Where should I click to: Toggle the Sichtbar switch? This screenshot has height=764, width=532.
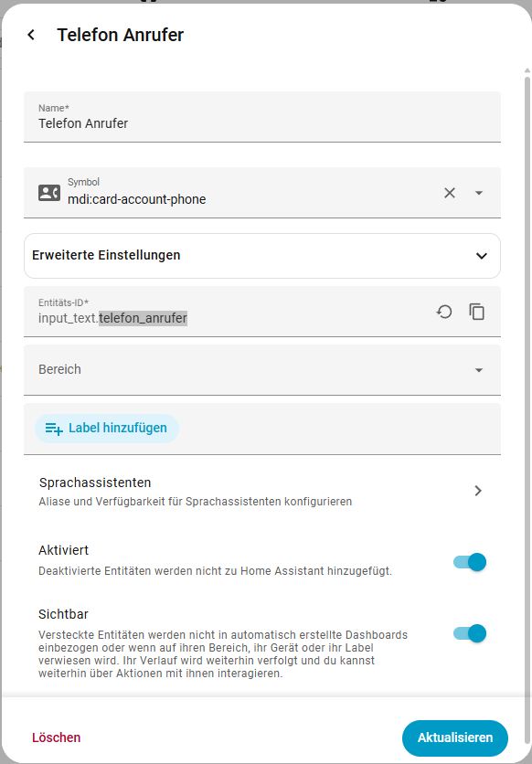click(470, 633)
